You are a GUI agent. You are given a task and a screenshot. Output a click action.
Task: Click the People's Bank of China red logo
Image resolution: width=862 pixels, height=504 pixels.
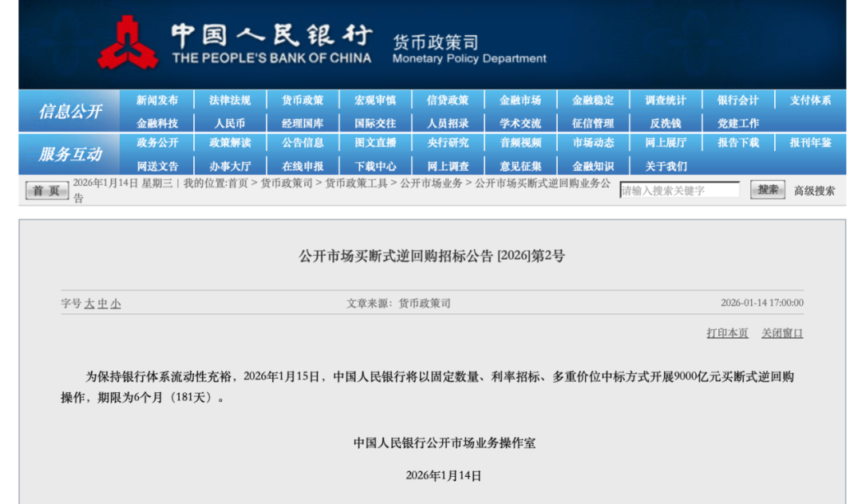pyautogui.click(x=128, y=41)
